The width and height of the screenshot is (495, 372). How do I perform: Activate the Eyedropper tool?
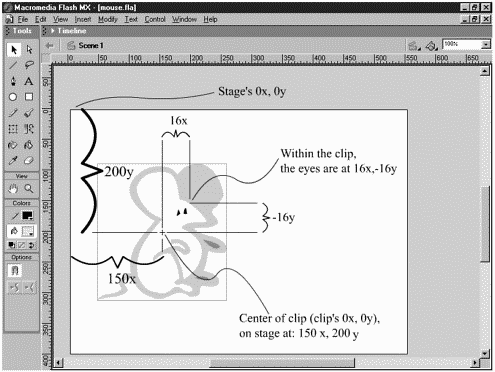(x=13, y=161)
